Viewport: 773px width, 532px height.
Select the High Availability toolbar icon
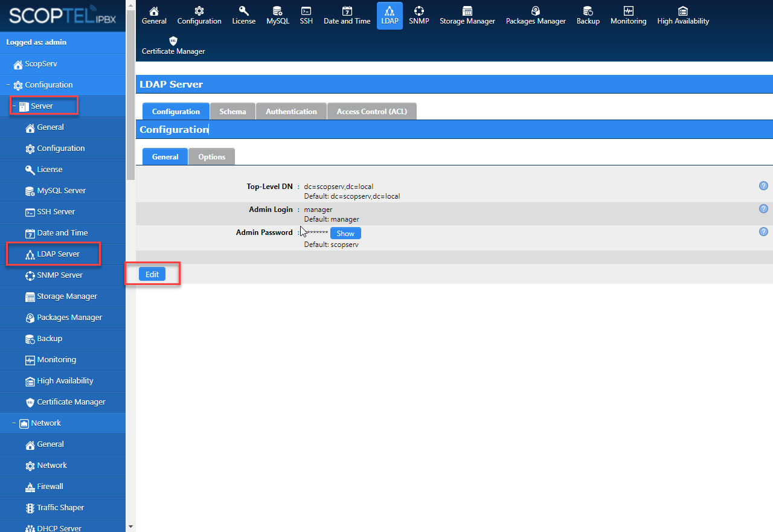click(682, 16)
